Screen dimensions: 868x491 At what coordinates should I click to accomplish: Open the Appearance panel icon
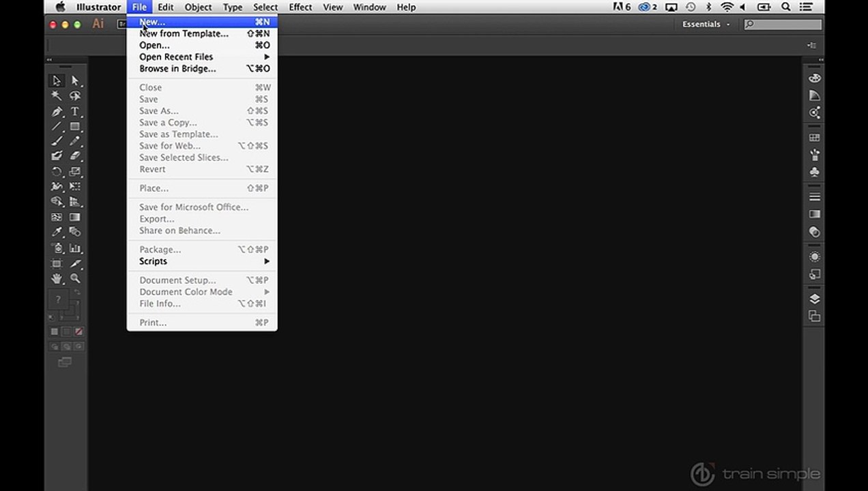point(814,257)
